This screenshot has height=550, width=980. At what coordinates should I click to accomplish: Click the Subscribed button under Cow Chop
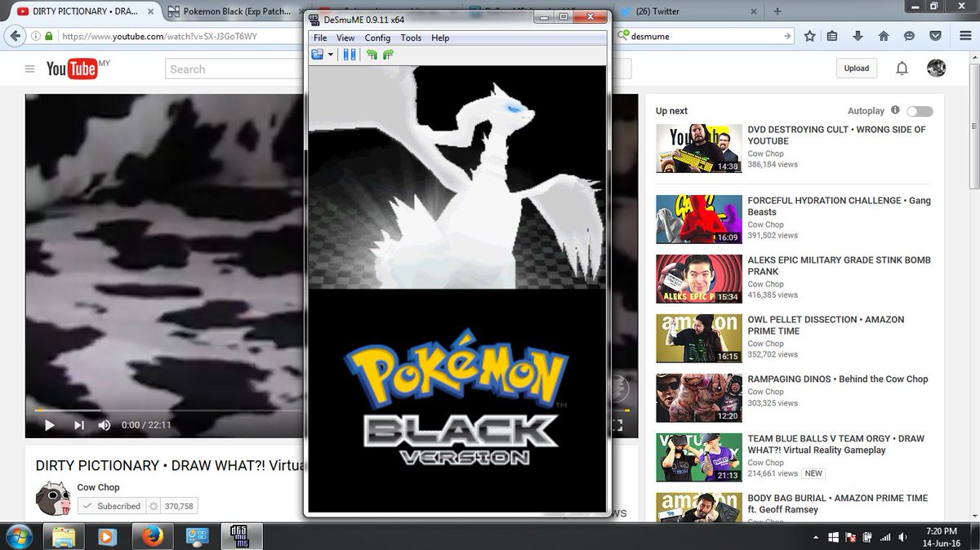click(x=110, y=506)
